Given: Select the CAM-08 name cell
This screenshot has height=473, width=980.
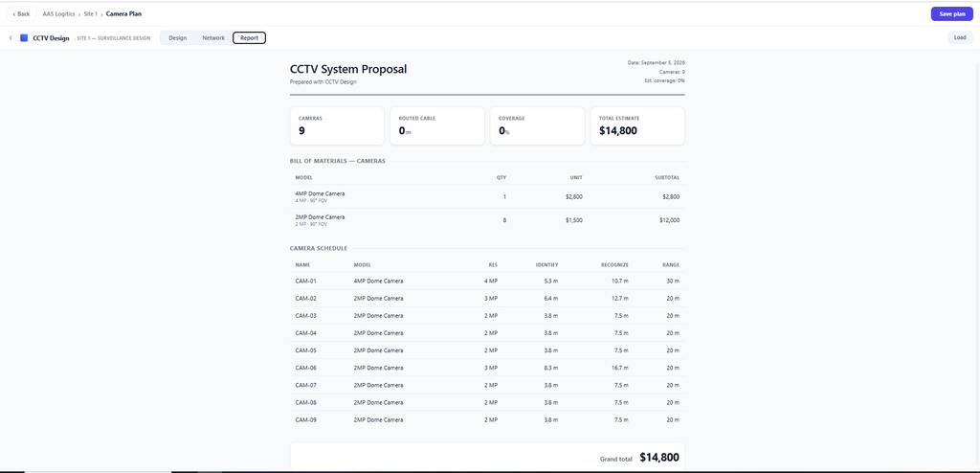Looking at the screenshot, I should pos(305,402).
